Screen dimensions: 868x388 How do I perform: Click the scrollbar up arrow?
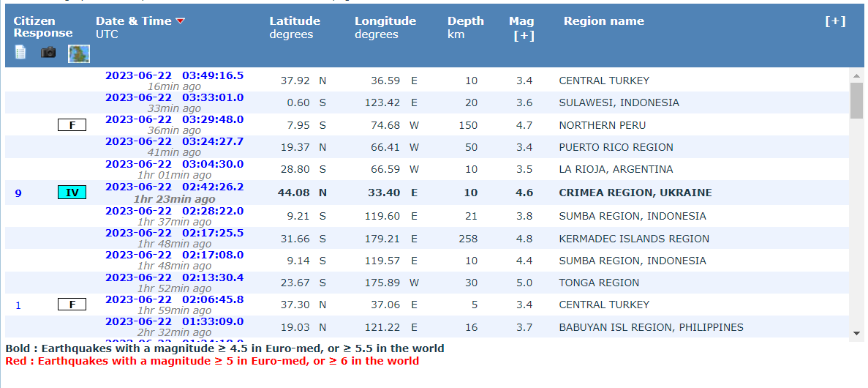click(x=857, y=75)
